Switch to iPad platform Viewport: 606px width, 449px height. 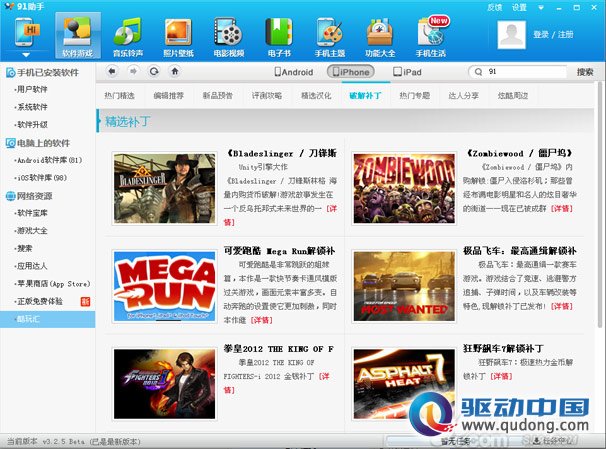pyautogui.click(x=407, y=72)
